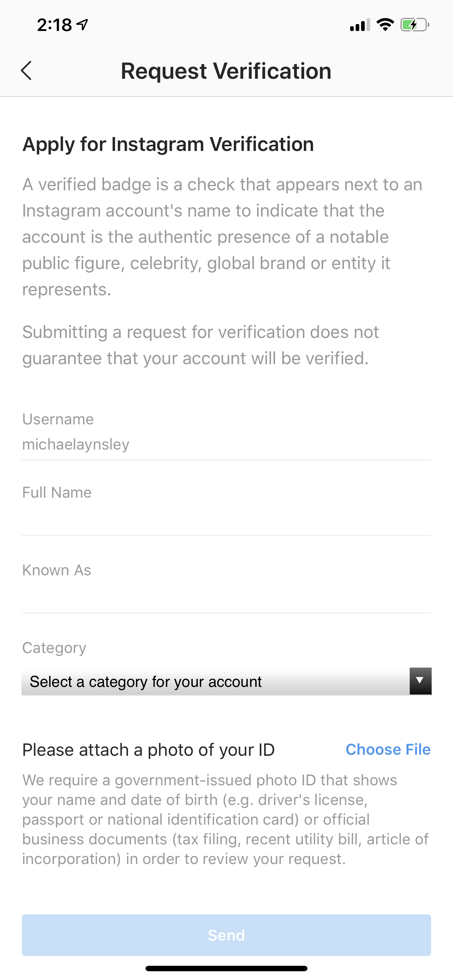Tap the home indicator bar at bottom

click(226, 968)
